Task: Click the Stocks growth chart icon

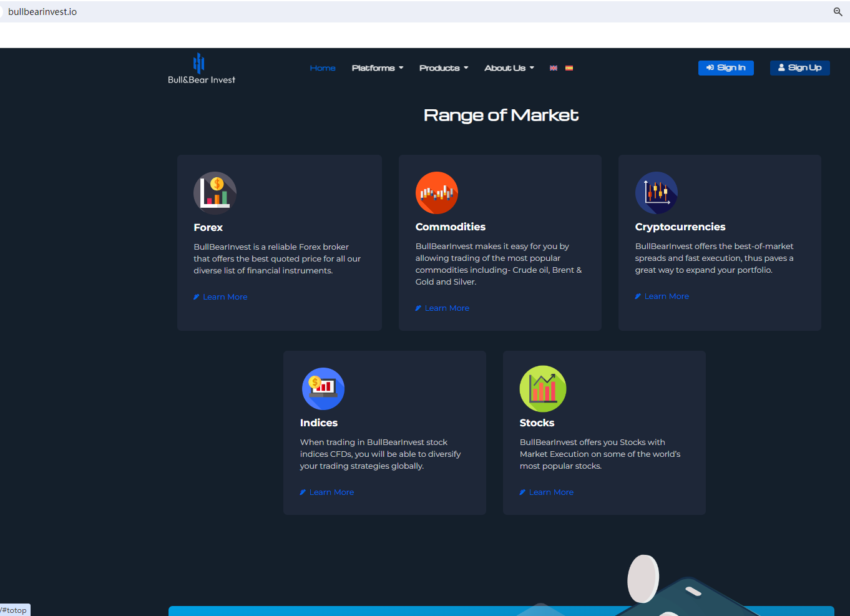Action: point(543,388)
